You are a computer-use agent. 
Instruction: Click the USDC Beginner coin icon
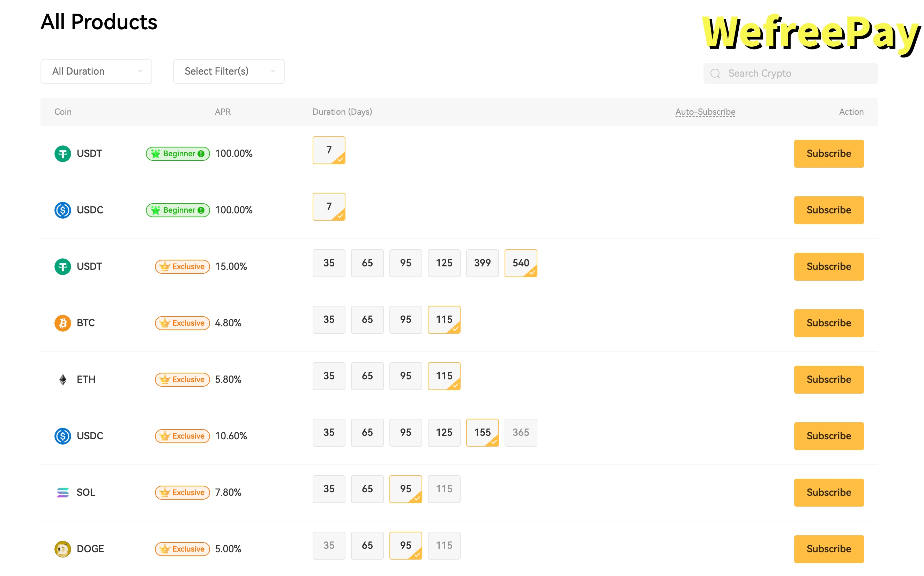click(62, 210)
